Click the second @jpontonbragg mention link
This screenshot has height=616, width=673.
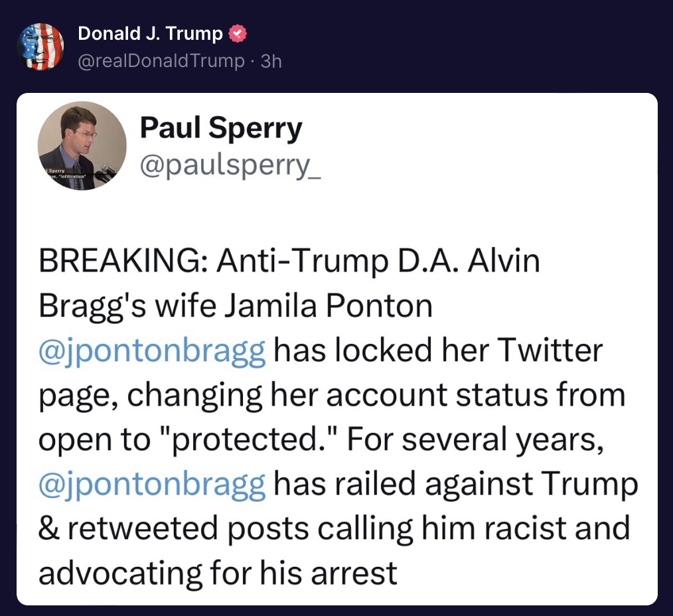click(x=151, y=483)
